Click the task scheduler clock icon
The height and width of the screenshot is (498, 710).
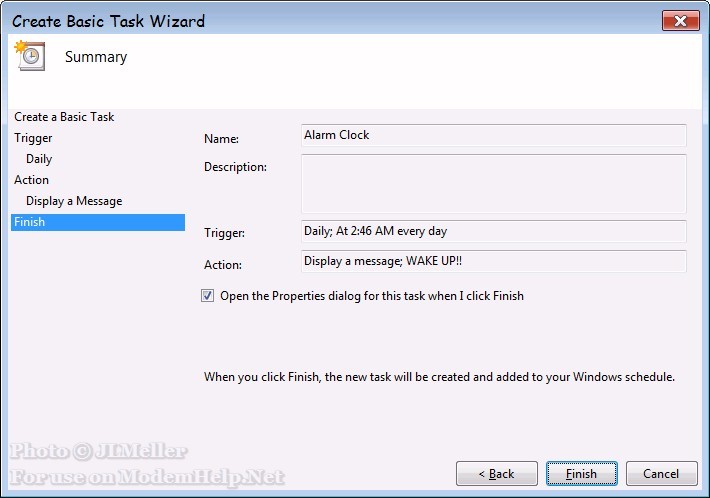(x=30, y=56)
